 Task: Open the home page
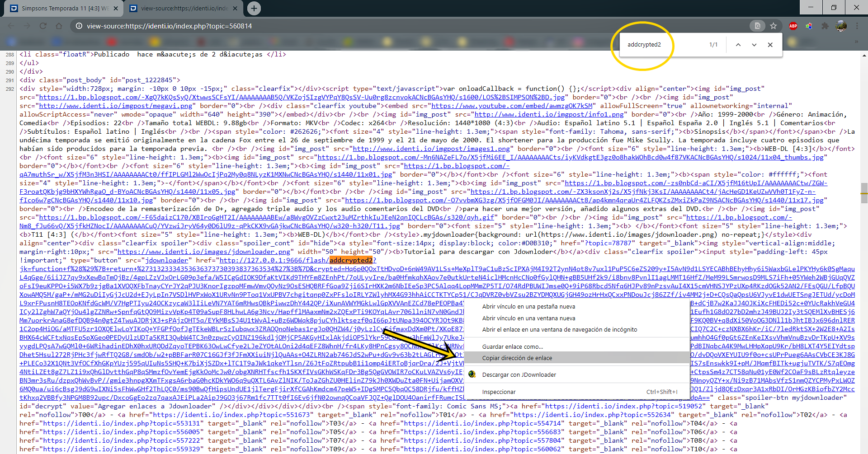pyautogui.click(x=59, y=26)
